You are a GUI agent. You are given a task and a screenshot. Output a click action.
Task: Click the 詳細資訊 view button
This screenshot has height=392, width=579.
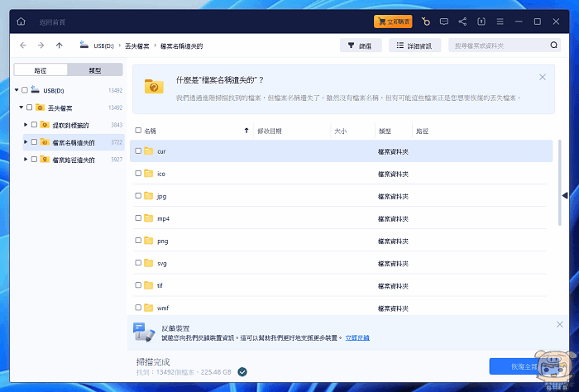[x=414, y=45]
